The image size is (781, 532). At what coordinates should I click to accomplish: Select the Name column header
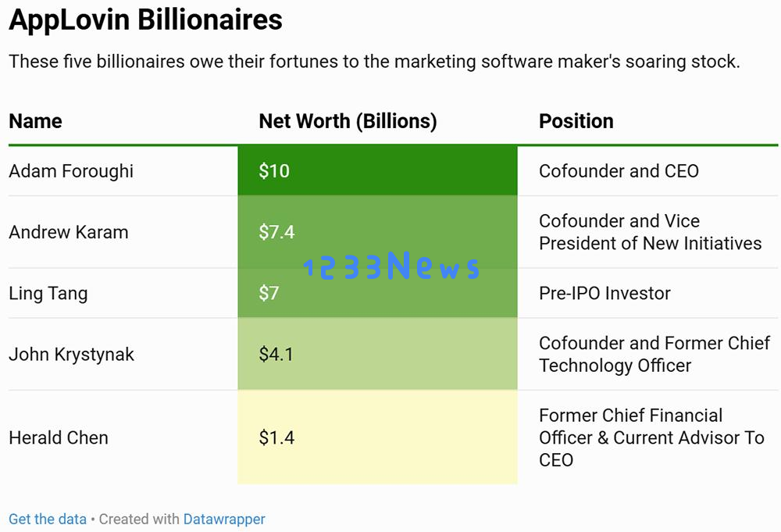pos(35,121)
